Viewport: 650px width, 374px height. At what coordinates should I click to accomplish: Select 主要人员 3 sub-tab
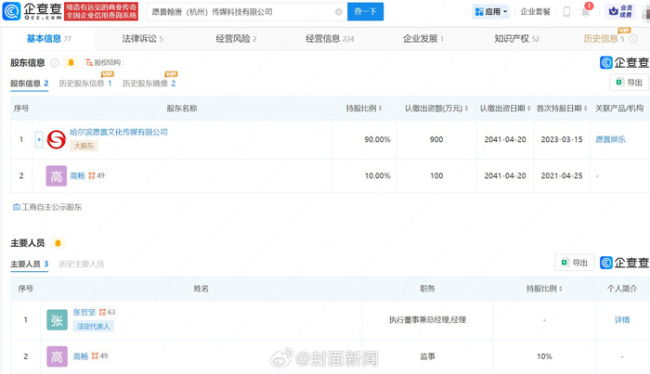[29, 264]
